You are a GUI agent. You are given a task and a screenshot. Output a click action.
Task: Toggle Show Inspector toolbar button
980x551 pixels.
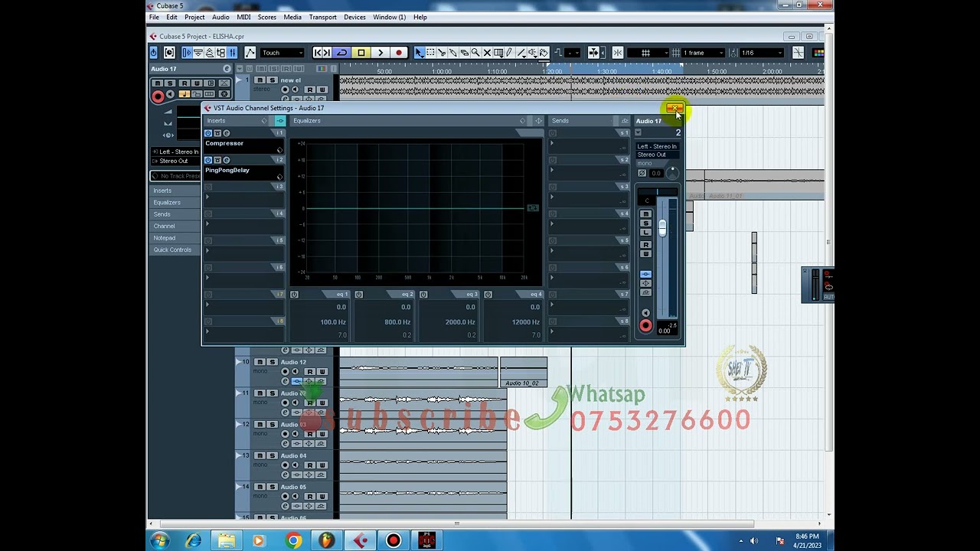pyautogui.click(x=187, y=53)
